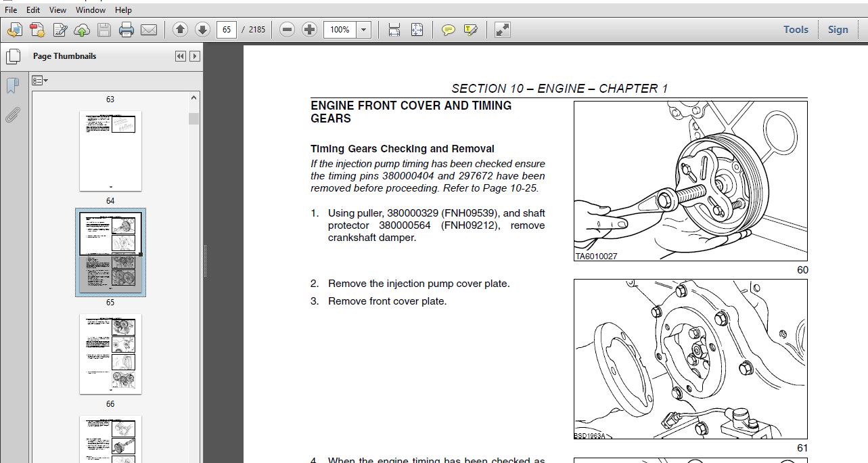Click the thumbnails scrollbar up arrow
868x463 pixels.
click(194, 98)
